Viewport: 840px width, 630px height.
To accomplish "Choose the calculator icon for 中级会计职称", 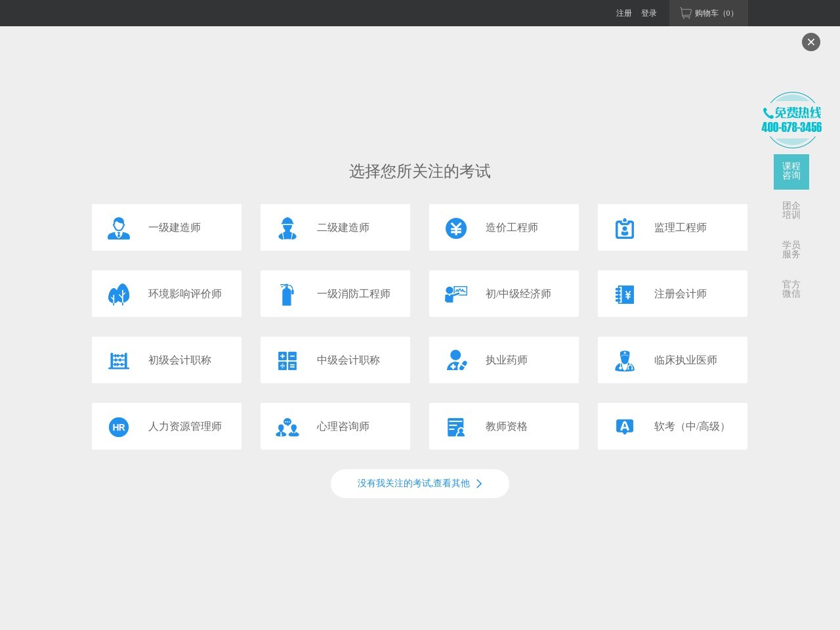I will (287, 360).
